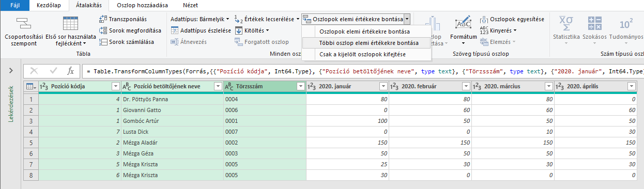Viewport: 644px width, 189px height.
Task: Select Sorok megfordítása tool
Action: (103, 30)
